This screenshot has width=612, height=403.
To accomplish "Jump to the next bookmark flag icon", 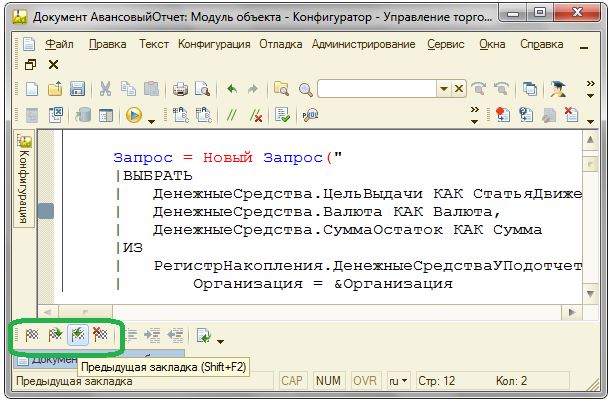I will [55, 336].
